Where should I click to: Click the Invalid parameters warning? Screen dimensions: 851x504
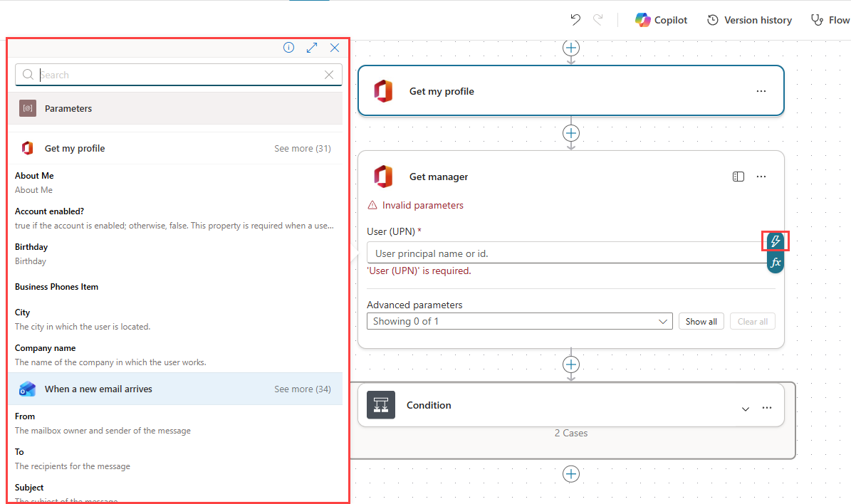[x=416, y=205]
